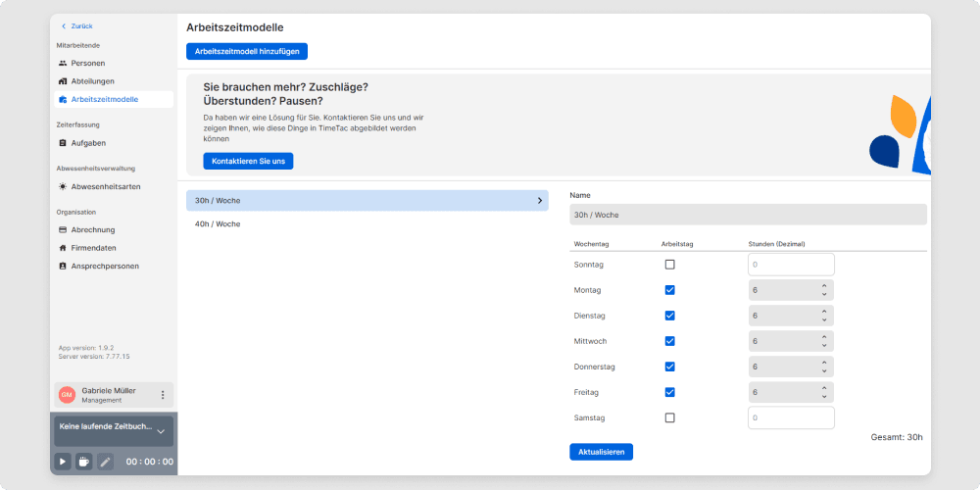Click the chevron on the 30h / Woche row
Screen dimensions: 980x491
540,201
